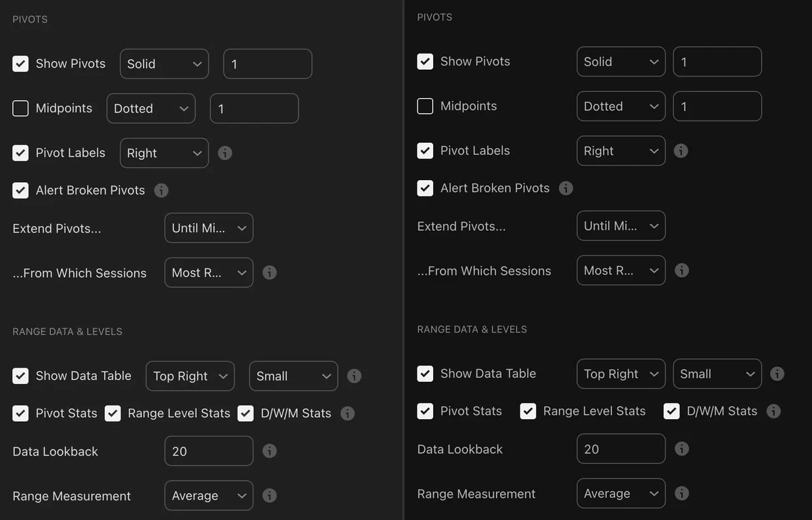This screenshot has height=520, width=812.
Task: Toggle Range Level Stats checkbox, left panel
Action: [112, 413]
